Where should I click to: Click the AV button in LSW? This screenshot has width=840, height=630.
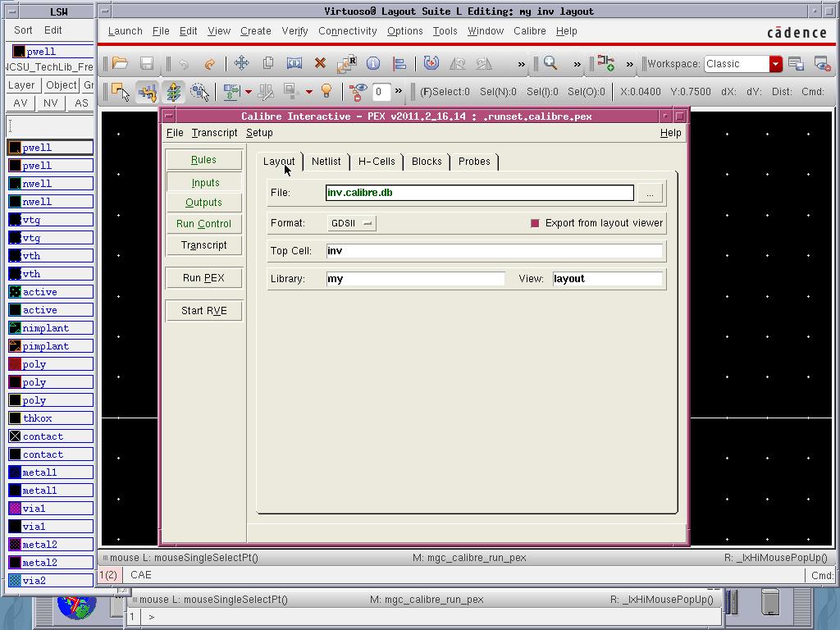click(21, 103)
